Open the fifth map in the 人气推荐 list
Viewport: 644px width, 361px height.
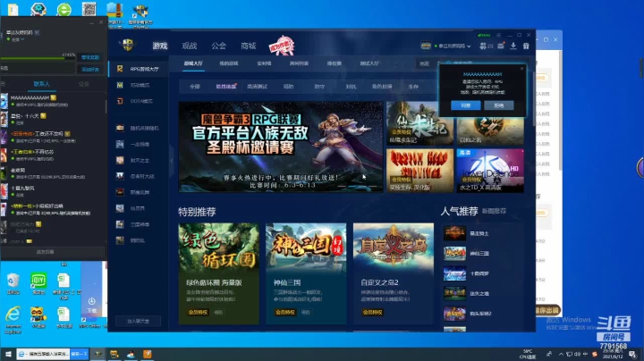pos(483,314)
